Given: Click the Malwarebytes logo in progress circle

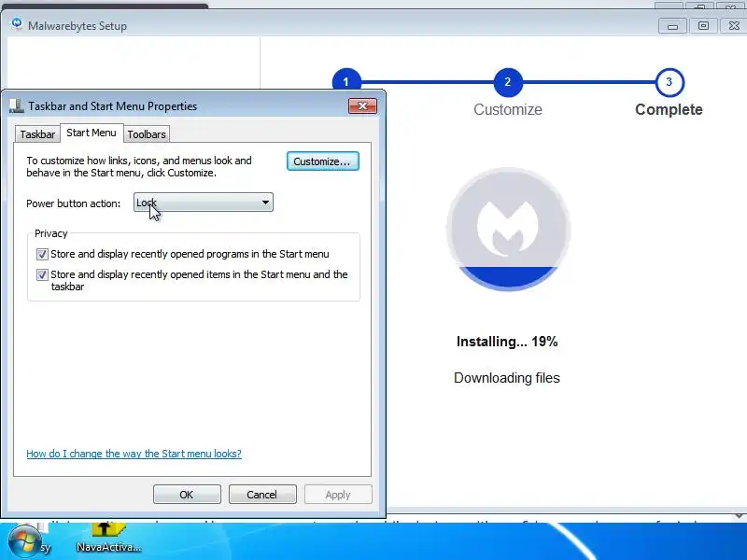Looking at the screenshot, I should click(x=508, y=228).
